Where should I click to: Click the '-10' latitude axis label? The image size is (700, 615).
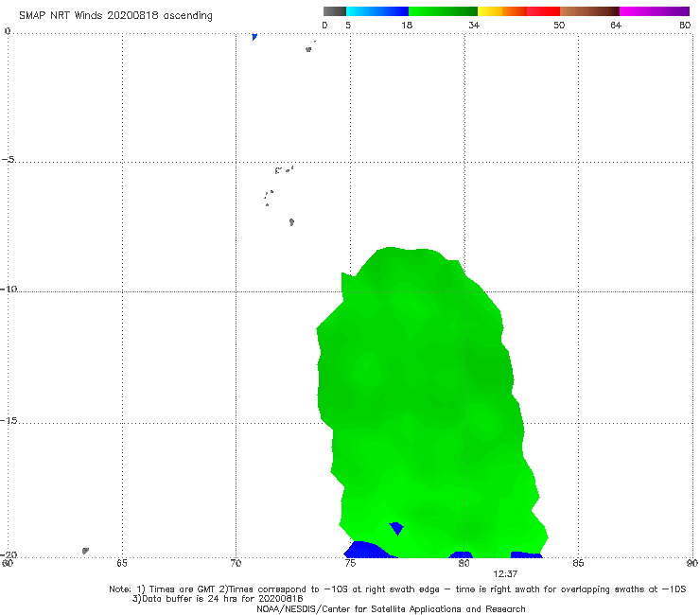[x=9, y=289]
